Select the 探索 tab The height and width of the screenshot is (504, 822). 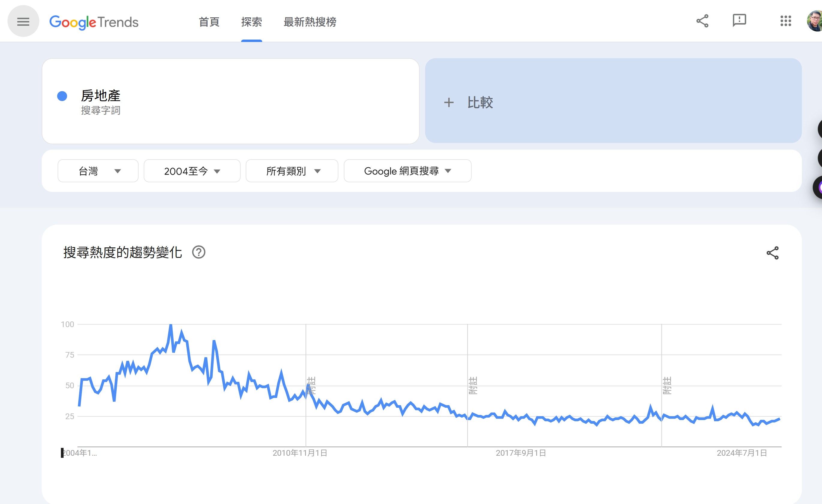coord(251,22)
